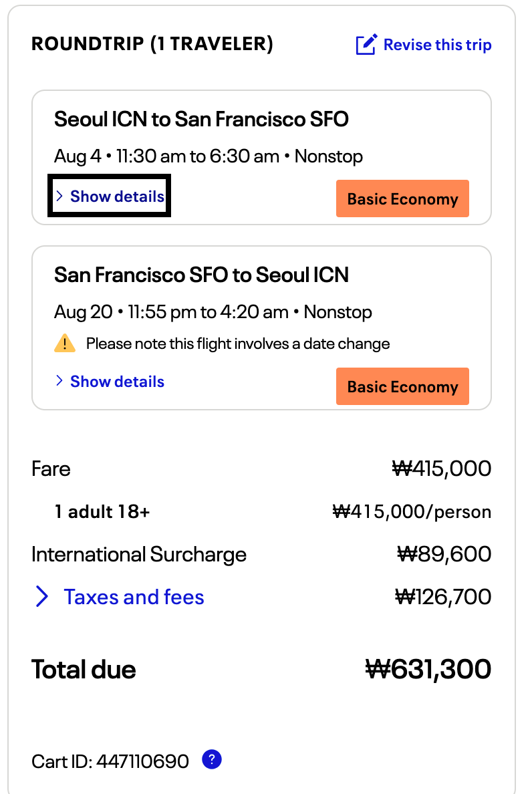Click the blue question mark help icon
Viewport: 532px width, 794px height.
pyautogui.click(x=212, y=759)
